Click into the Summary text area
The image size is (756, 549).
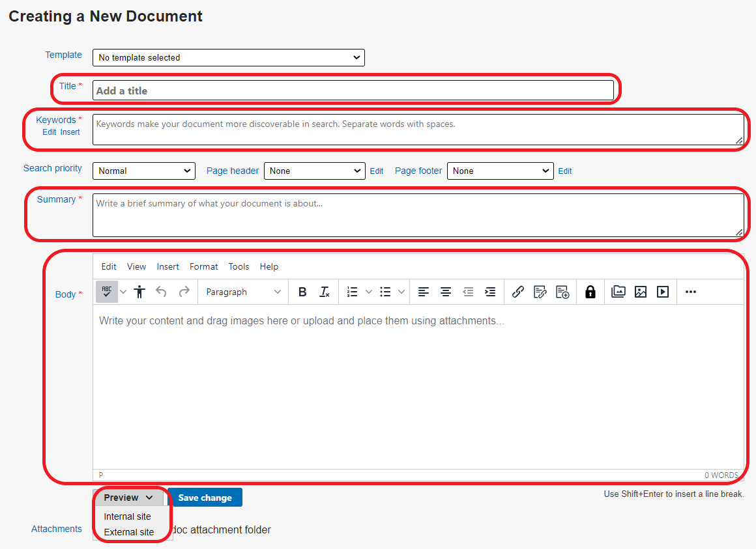click(x=418, y=216)
